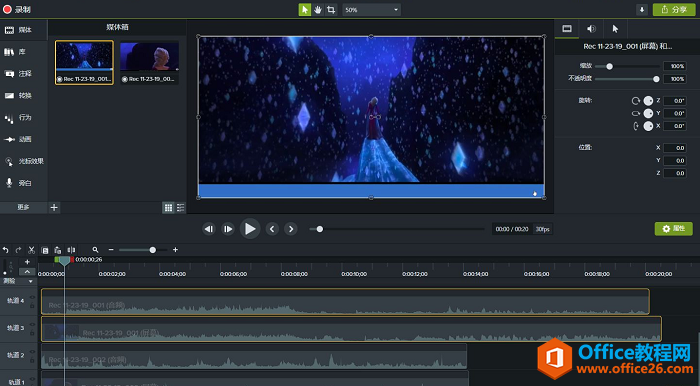This screenshot has width=700, height=386.
Task: Add a new track with plus icon
Action: coord(27,262)
